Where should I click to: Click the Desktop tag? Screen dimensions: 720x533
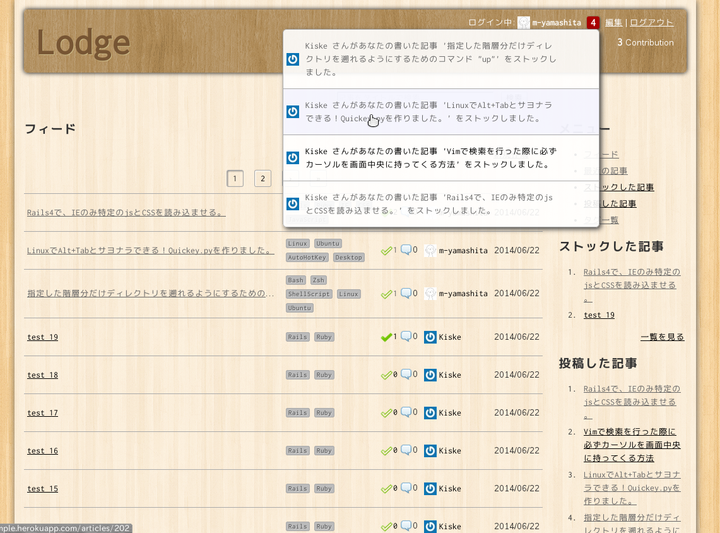(x=349, y=258)
